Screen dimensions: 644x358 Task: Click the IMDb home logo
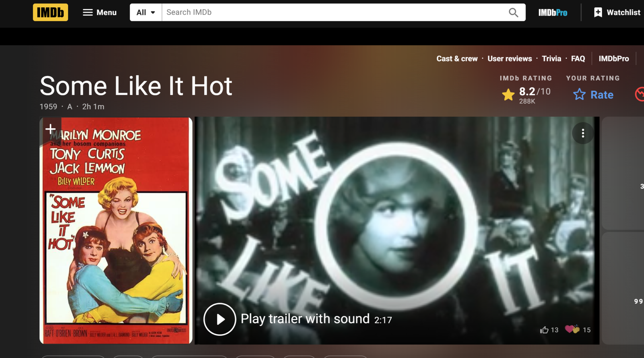click(50, 12)
